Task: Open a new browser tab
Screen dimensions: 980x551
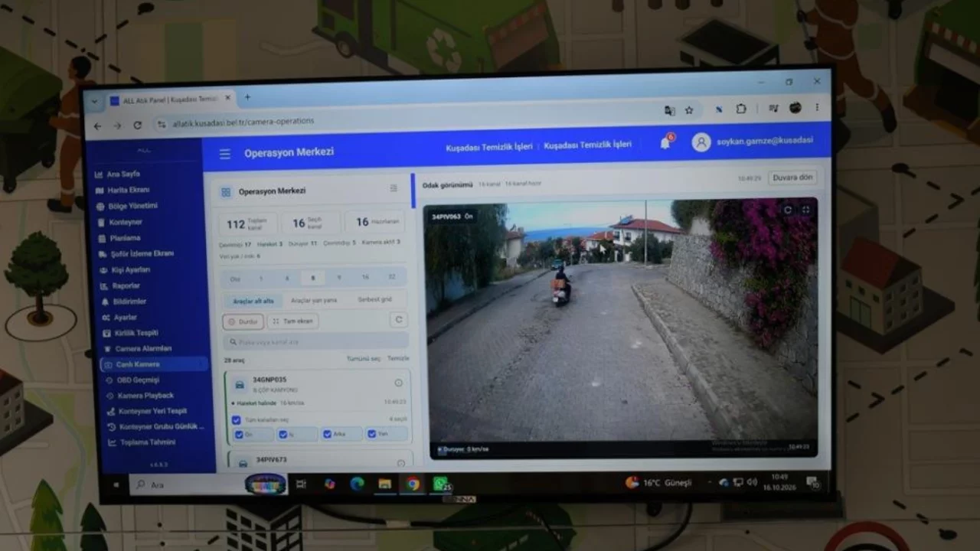Action: 247,98
